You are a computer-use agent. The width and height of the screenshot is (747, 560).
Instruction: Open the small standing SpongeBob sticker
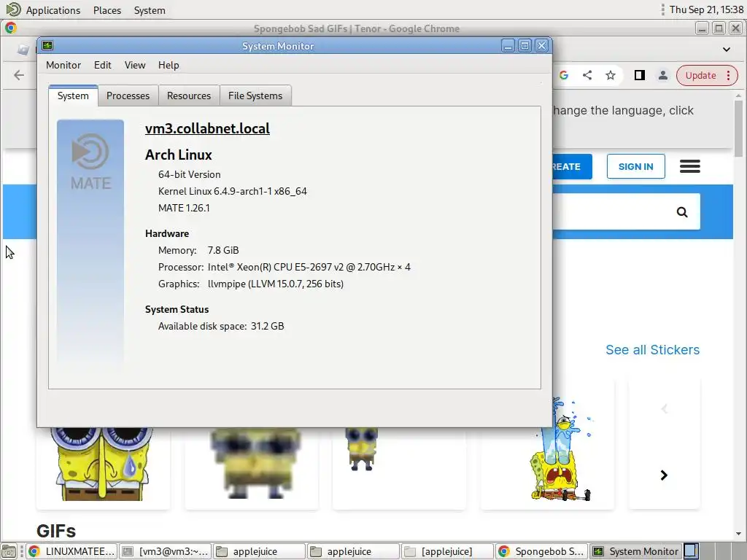pyautogui.click(x=363, y=449)
